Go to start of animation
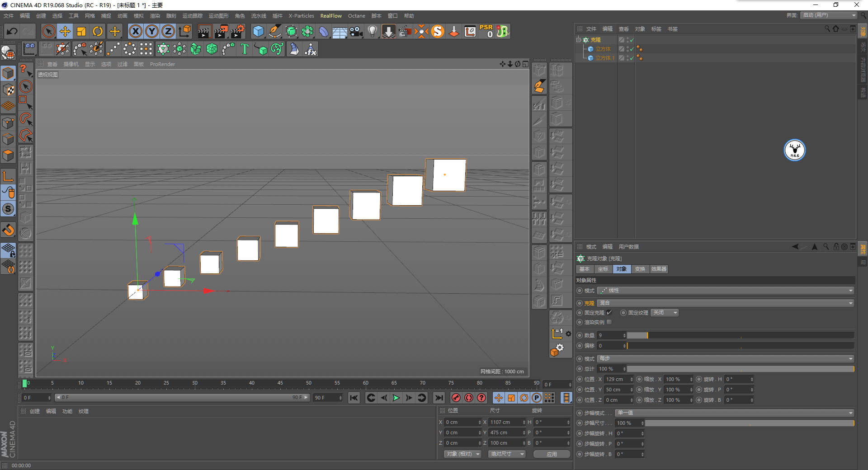Viewport: 868px width, 470px height. click(x=354, y=398)
